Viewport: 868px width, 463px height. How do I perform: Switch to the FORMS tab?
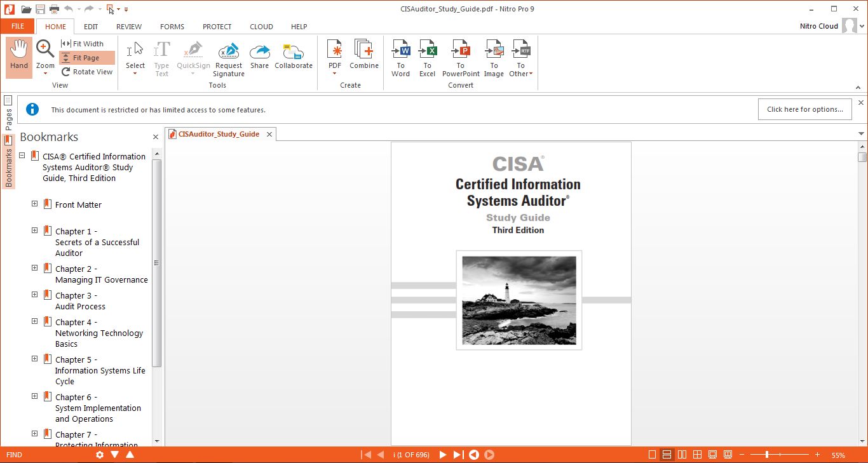tap(172, 27)
